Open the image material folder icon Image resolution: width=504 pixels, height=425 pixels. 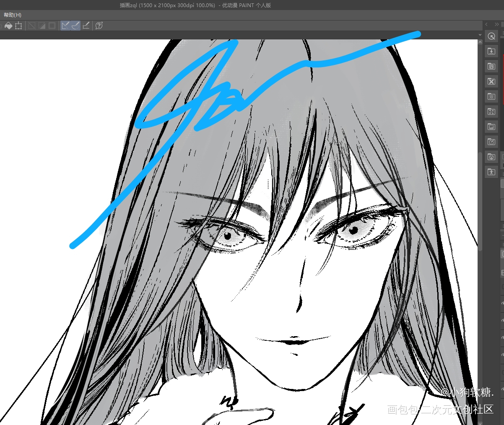491,127
